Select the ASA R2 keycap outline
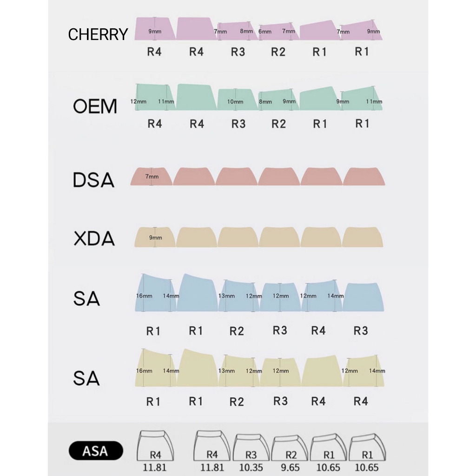476x476 pixels. tap(291, 449)
